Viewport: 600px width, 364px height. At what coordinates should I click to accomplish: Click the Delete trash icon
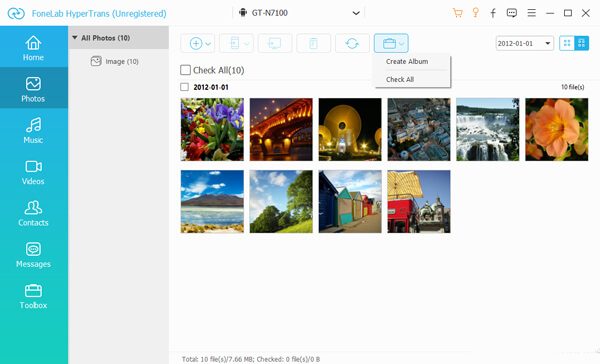coord(313,43)
